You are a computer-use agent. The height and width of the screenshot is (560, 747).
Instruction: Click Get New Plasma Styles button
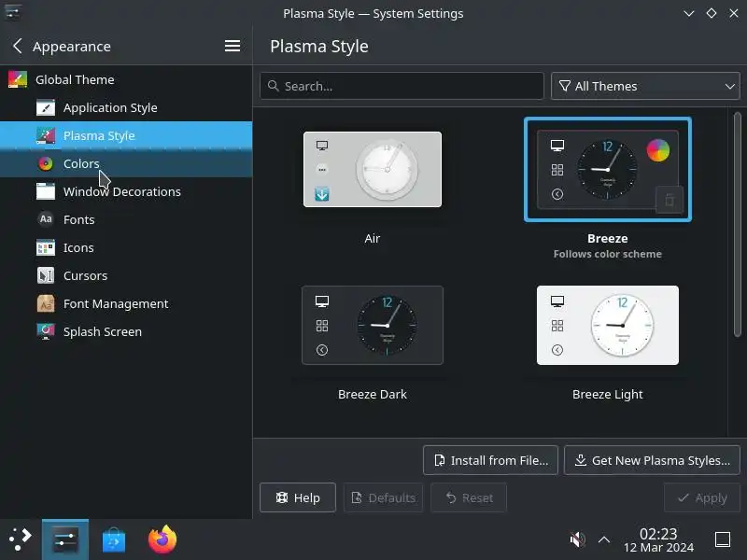coord(652,460)
